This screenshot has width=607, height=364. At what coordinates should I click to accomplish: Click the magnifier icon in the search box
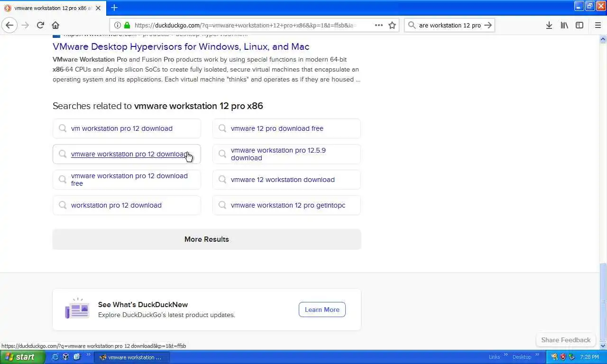[412, 25]
